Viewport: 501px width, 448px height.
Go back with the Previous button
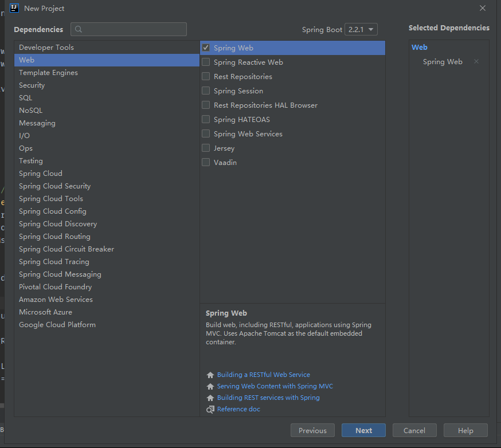[x=312, y=430]
